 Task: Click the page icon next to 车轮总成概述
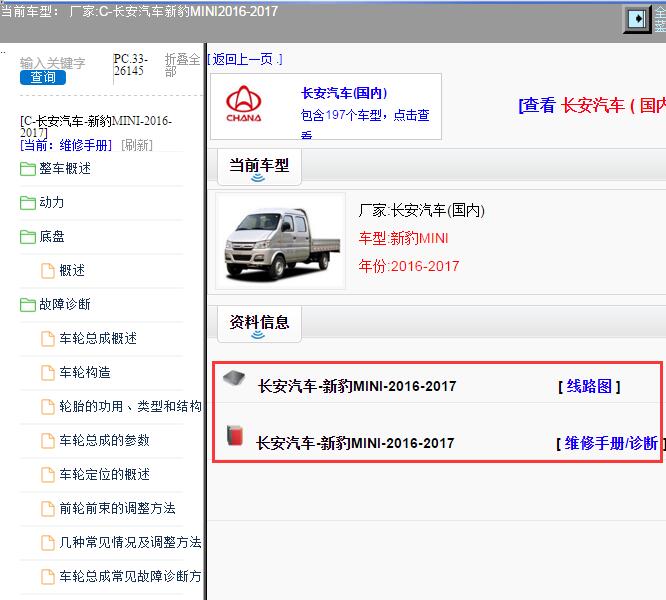click(48, 339)
